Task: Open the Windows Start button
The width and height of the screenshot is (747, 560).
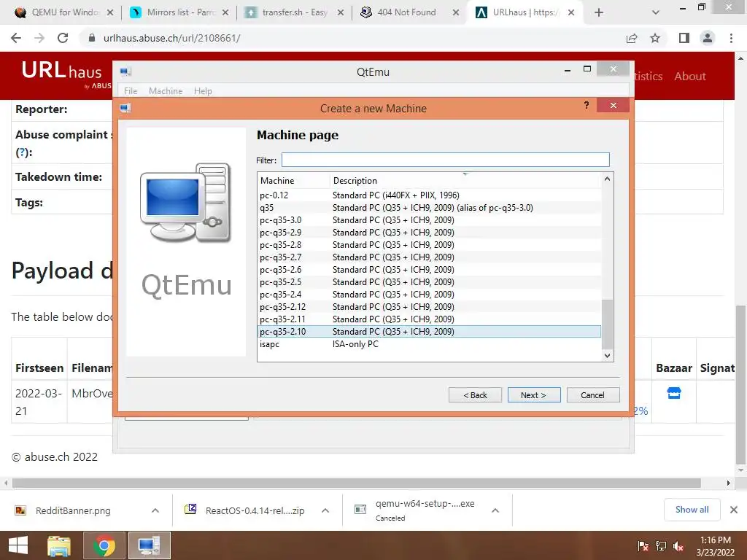Action: coord(18,545)
